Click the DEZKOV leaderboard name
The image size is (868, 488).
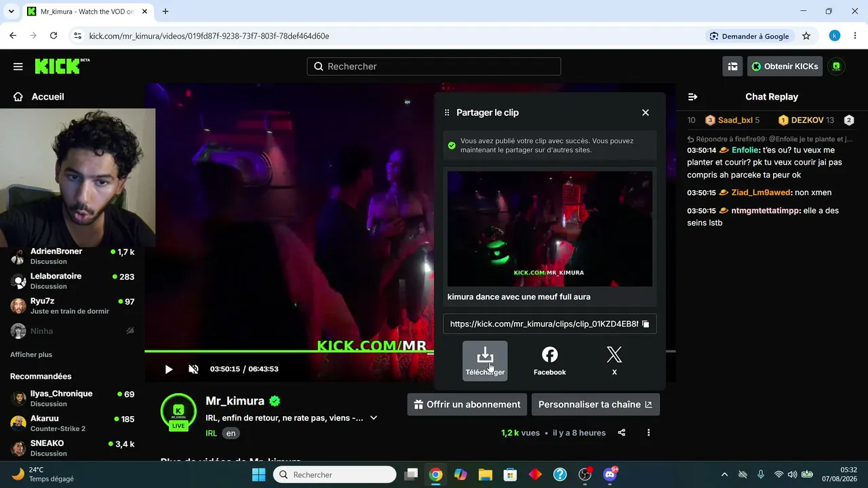coord(807,120)
